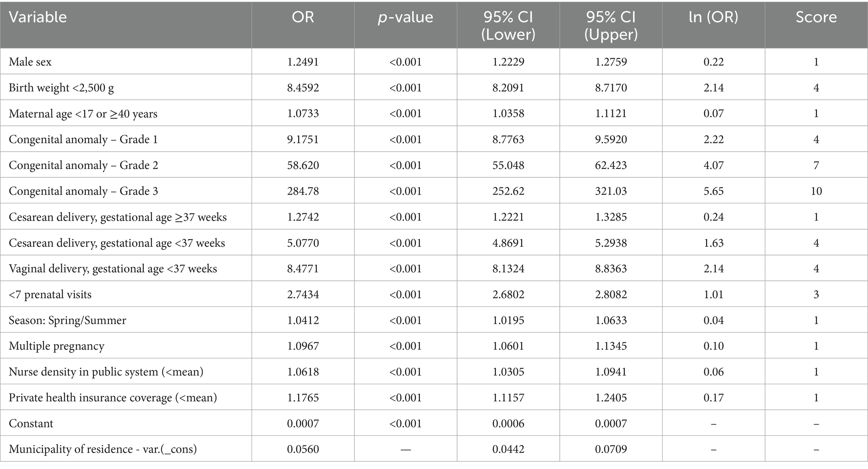Click the upper CI value 321.03
The width and height of the screenshot is (868, 469).
pyautogui.click(x=611, y=191)
